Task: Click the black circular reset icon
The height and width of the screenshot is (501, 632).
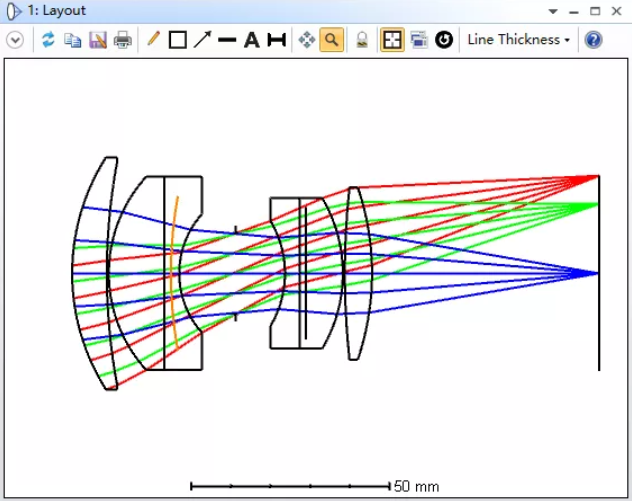Action: (444, 40)
